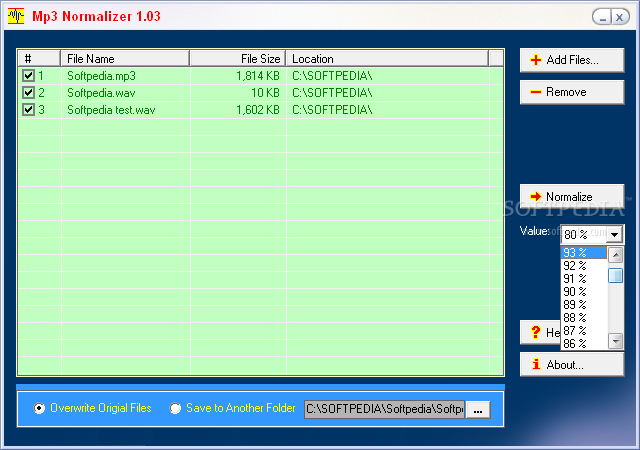Click the dropdown list scroll up arrow

(x=616, y=255)
